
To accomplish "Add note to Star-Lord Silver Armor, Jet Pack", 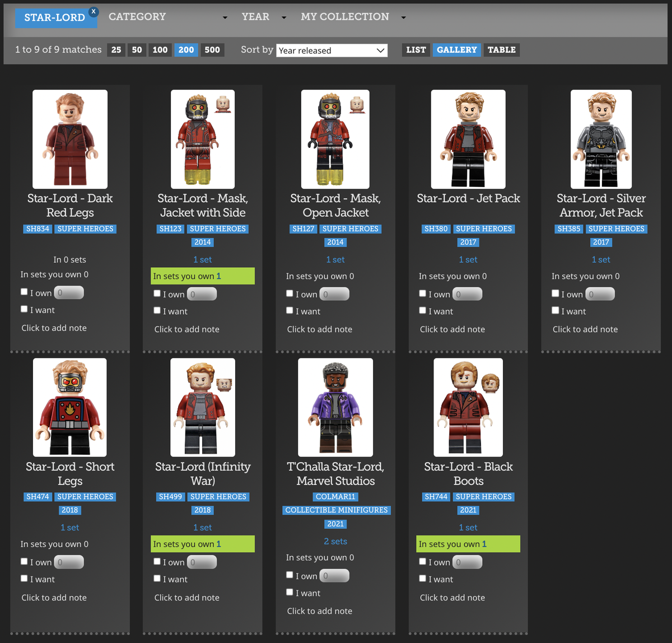I will coord(585,329).
